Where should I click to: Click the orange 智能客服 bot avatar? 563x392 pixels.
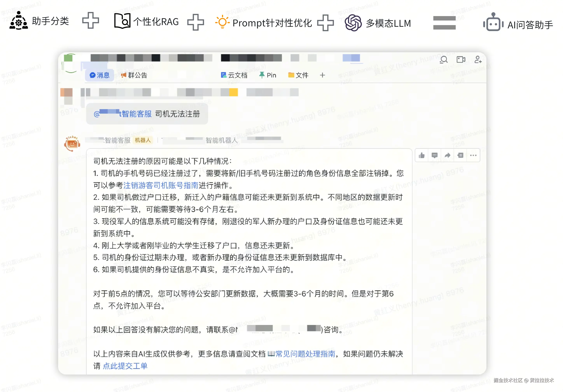(72, 144)
